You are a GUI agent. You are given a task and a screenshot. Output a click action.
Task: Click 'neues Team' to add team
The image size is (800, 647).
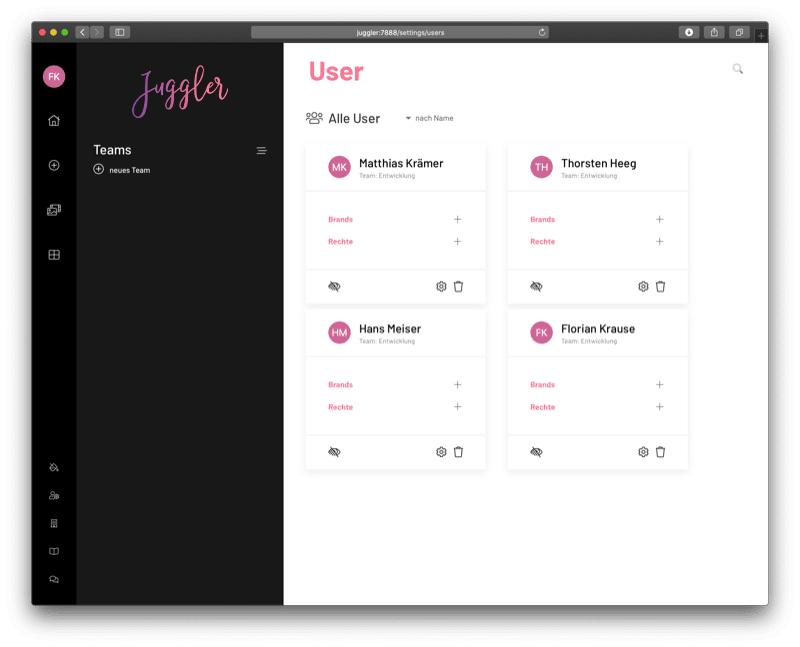tap(122, 170)
